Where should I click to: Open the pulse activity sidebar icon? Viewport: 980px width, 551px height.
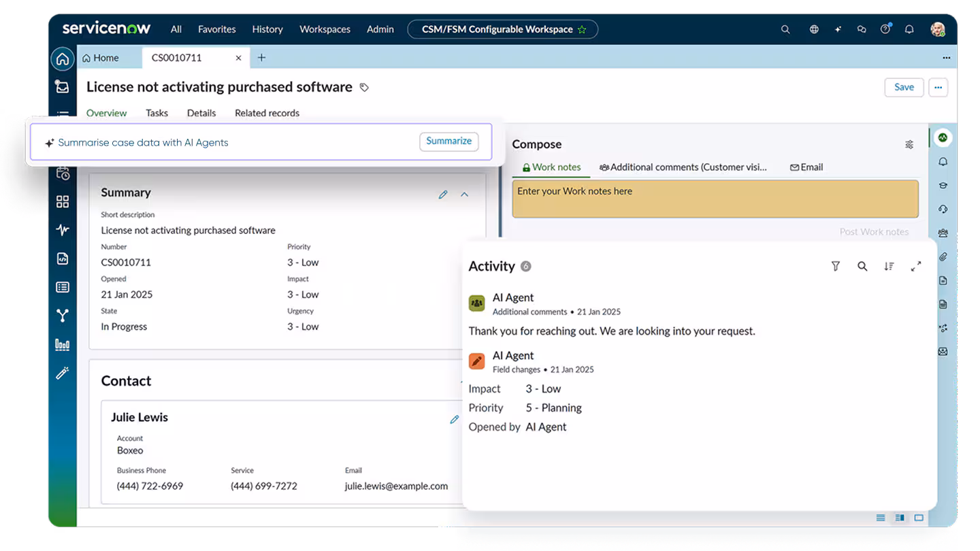click(x=63, y=230)
